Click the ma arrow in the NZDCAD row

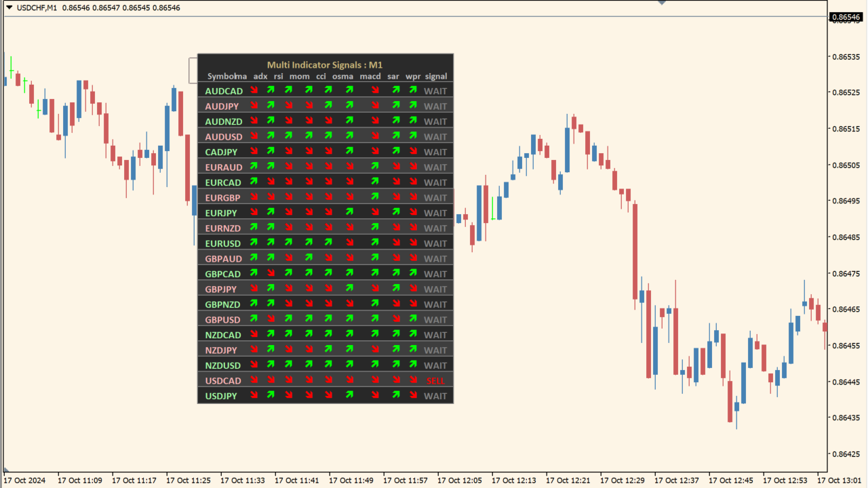(x=254, y=333)
